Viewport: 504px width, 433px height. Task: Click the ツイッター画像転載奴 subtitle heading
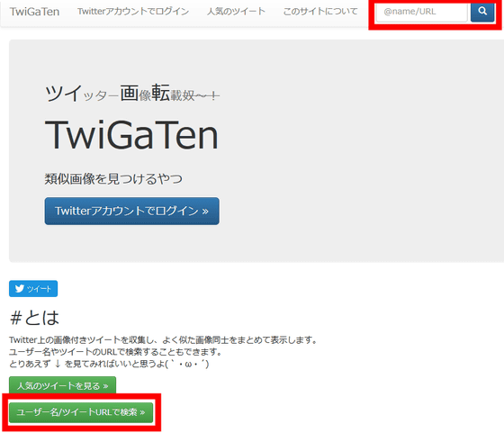[x=132, y=94]
